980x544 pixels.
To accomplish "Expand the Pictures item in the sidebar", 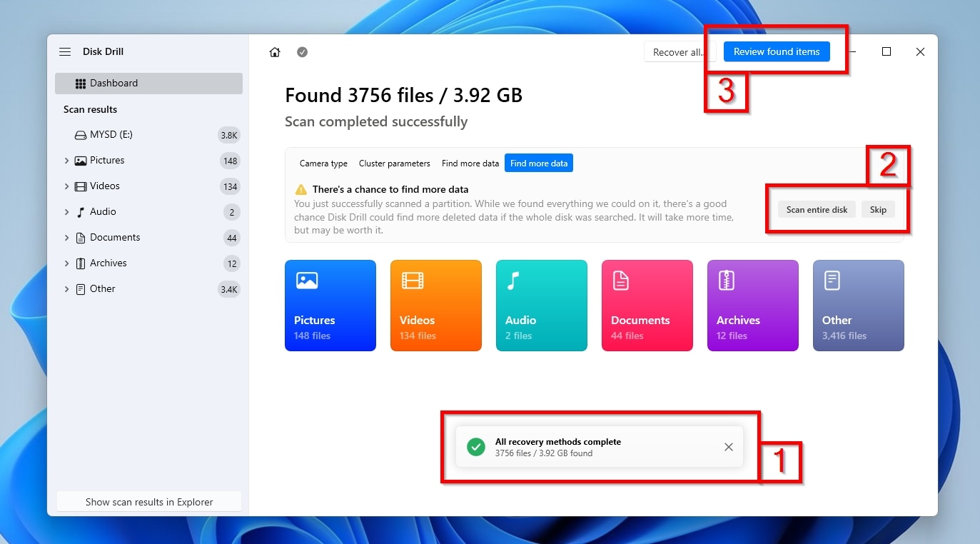I will (x=66, y=160).
